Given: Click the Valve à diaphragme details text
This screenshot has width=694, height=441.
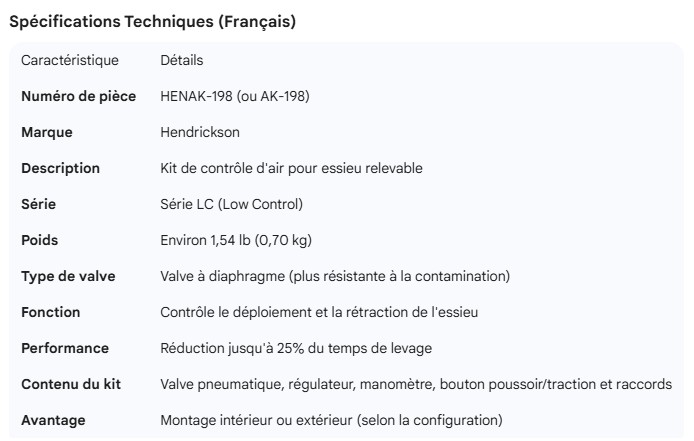Looking at the screenshot, I should click(336, 277).
